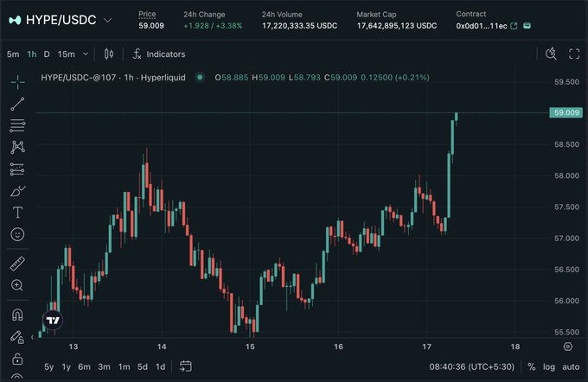Toggle lock all drawings

tap(17, 360)
